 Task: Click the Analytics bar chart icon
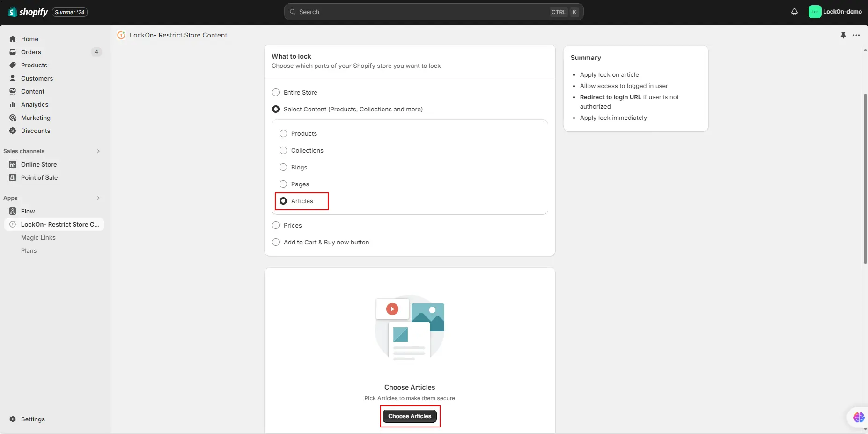coord(13,104)
